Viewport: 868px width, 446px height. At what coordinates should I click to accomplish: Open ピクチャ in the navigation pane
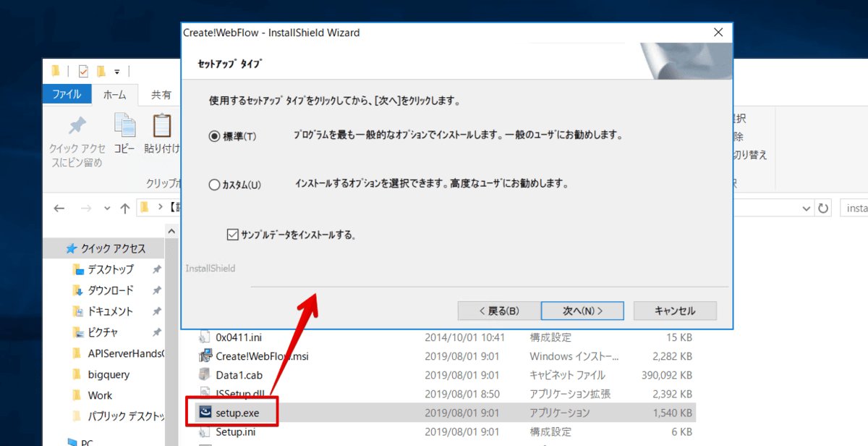(103, 332)
